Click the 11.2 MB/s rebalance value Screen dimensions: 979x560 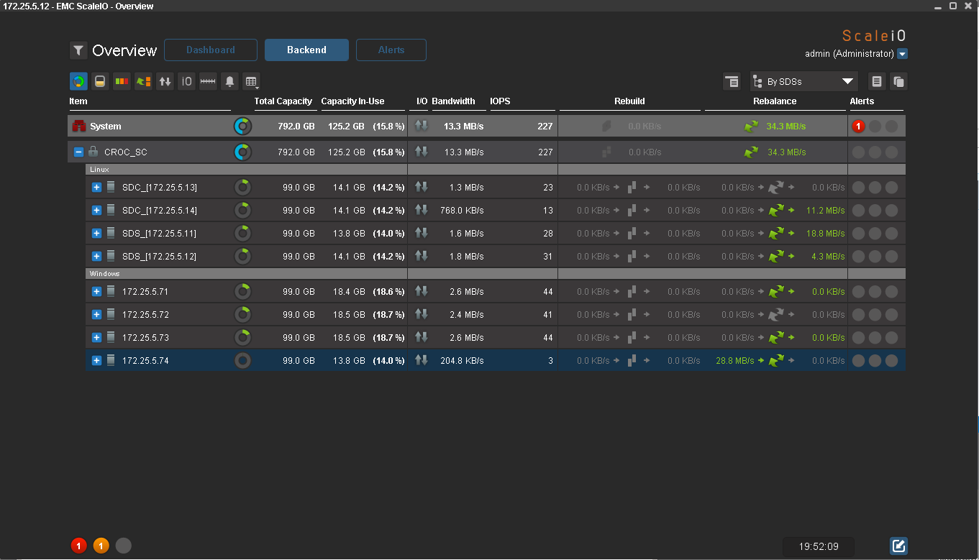(826, 211)
